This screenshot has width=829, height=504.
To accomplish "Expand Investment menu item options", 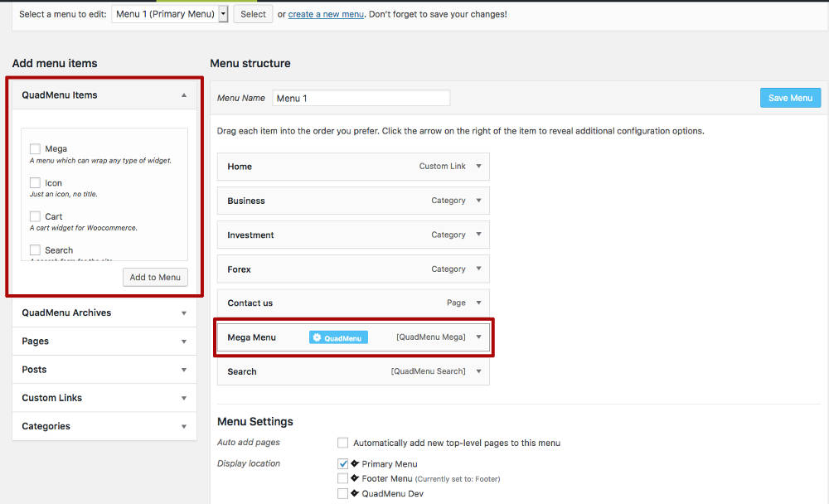I will 478,235.
